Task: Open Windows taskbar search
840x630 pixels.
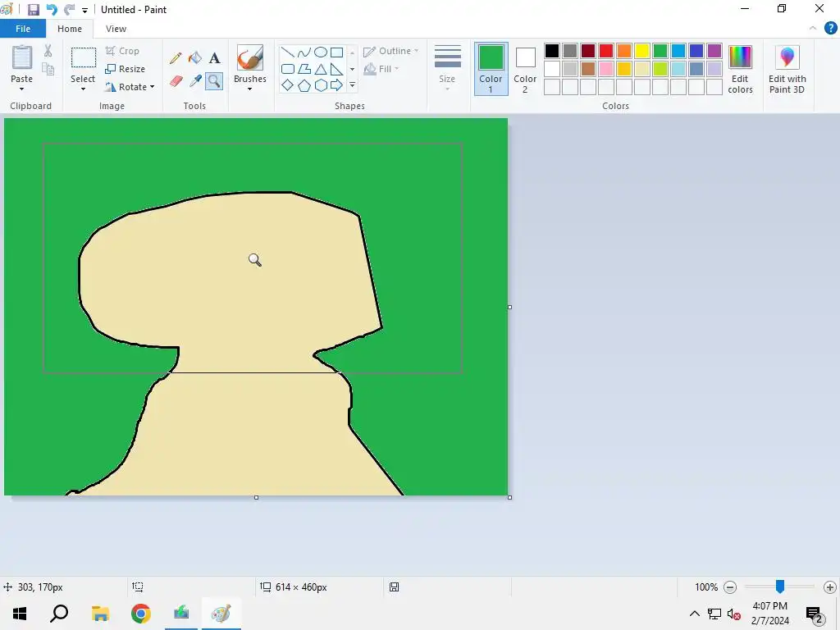Action: click(x=59, y=614)
